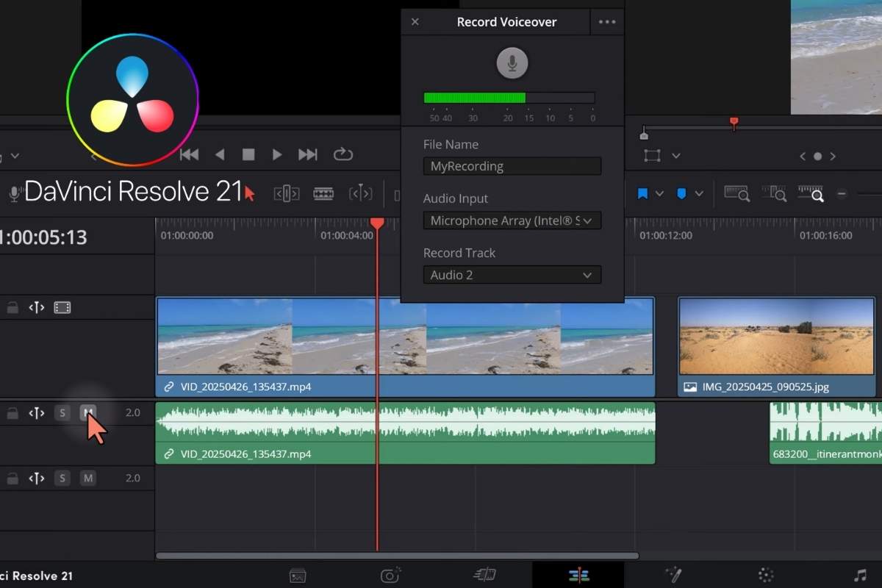Select the 683200__itinerantmonk audio clip

coord(825,433)
